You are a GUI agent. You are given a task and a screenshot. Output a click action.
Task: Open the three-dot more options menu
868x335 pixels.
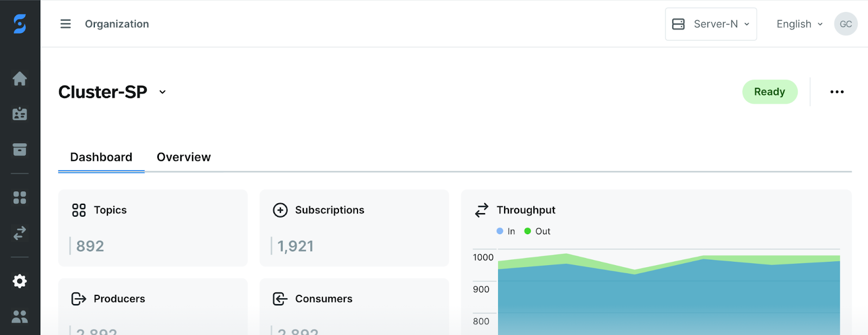coord(837,92)
